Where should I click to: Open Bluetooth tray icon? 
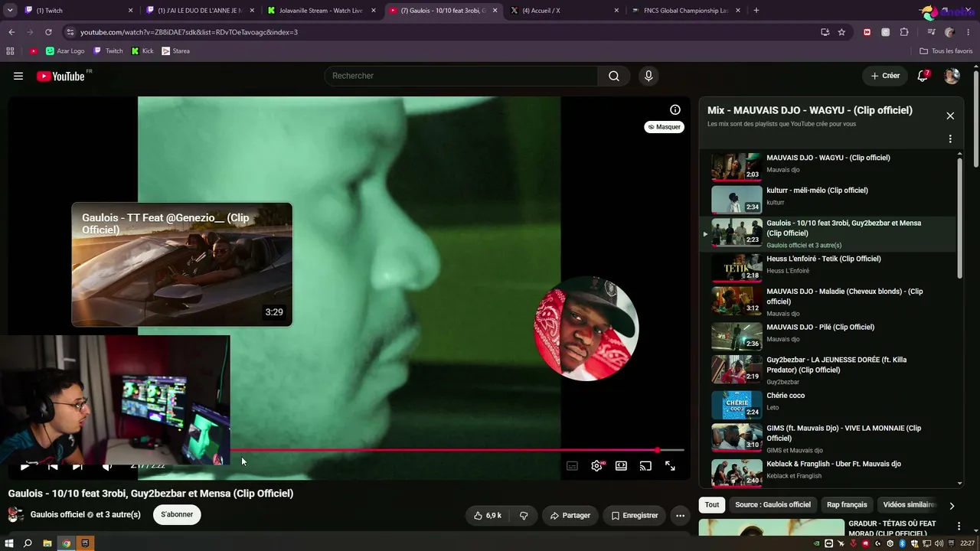902,543
